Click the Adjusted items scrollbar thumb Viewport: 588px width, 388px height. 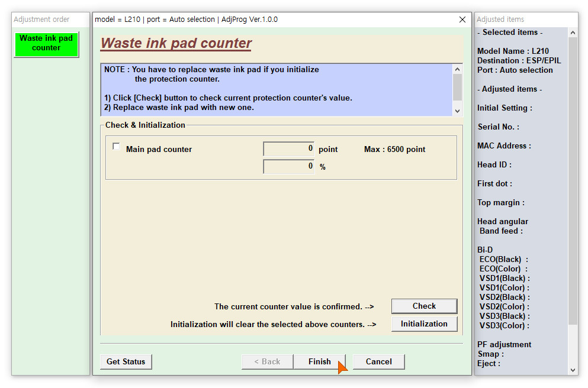coord(573,181)
